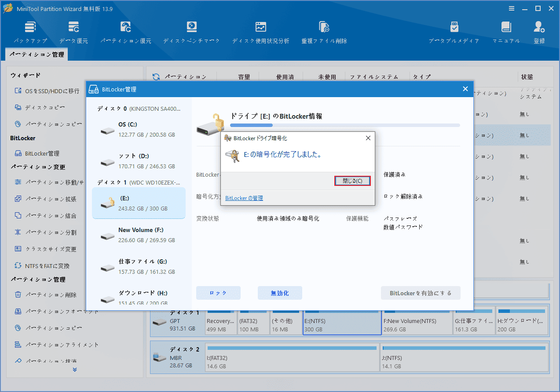Viewport: 560px width, 392px height.
Task: Choose NTFSをFATに変換 in sidebar
Action: click(42, 266)
